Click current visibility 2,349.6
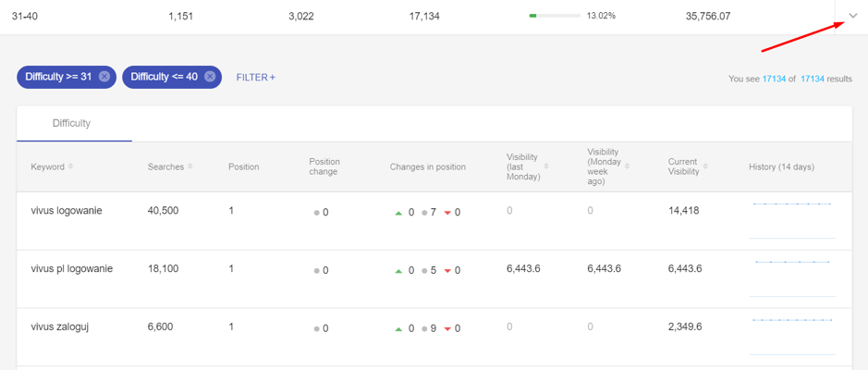Image resolution: width=868 pixels, height=370 pixels. [x=685, y=327]
